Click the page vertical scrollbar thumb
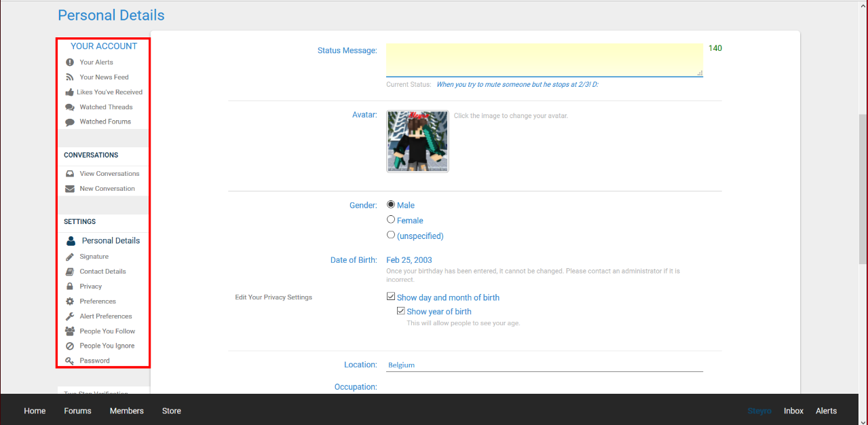Viewport: 868px width, 425px height. click(863, 189)
